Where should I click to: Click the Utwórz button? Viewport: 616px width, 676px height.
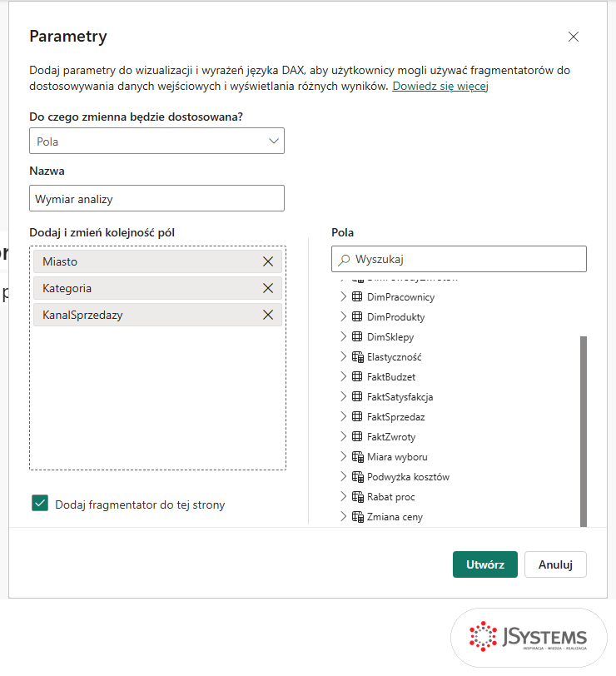485,564
